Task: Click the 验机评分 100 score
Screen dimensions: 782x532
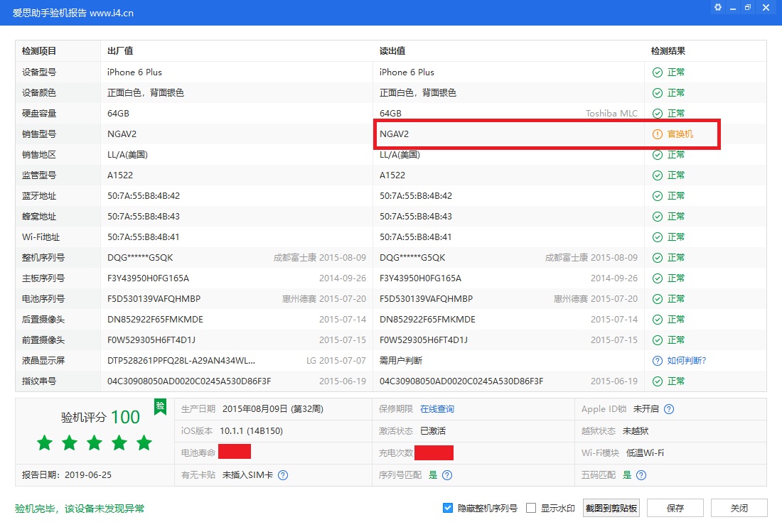Action: 100,417
